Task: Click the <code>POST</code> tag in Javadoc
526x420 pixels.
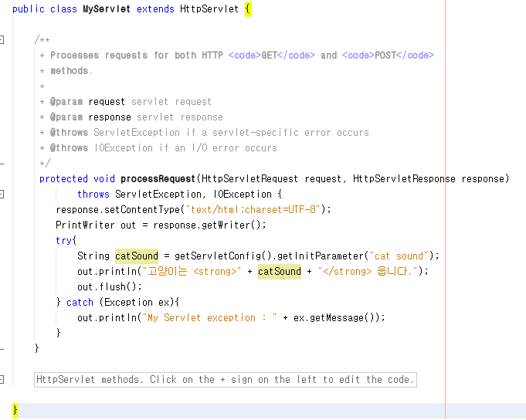Action: [388, 56]
